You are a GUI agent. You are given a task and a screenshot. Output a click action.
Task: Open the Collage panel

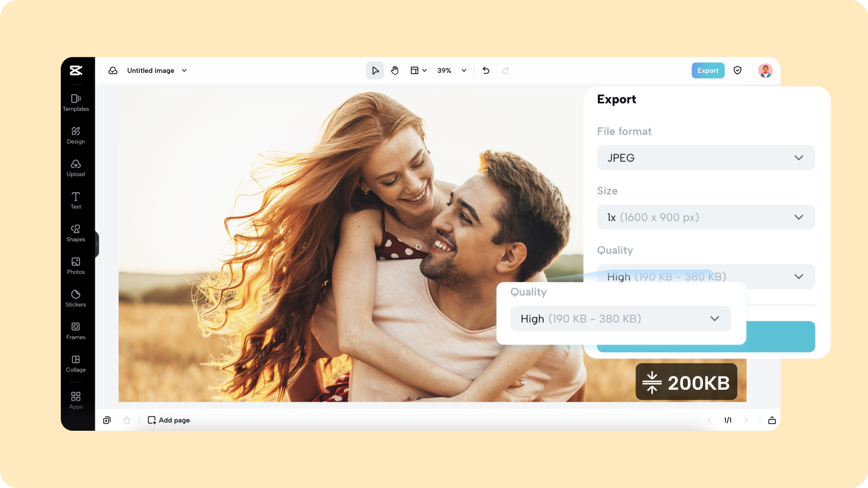pos(76,363)
